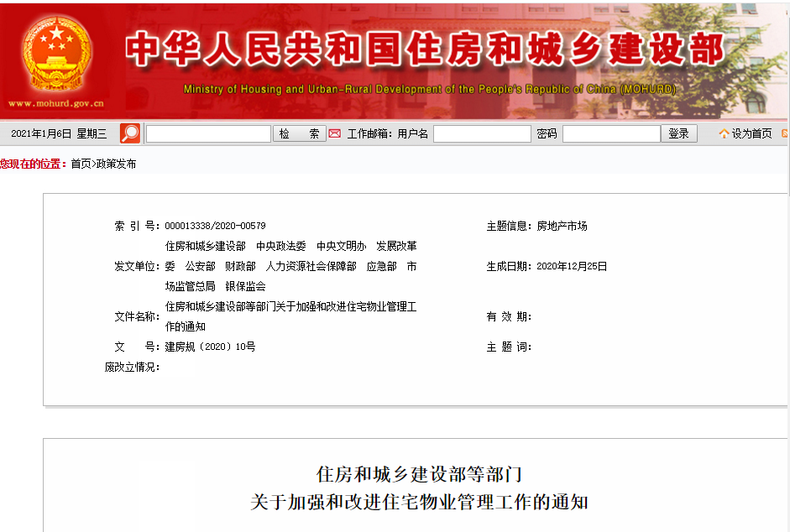Open the 设为首页 link
The height and width of the screenshot is (532, 790).
tap(751, 133)
